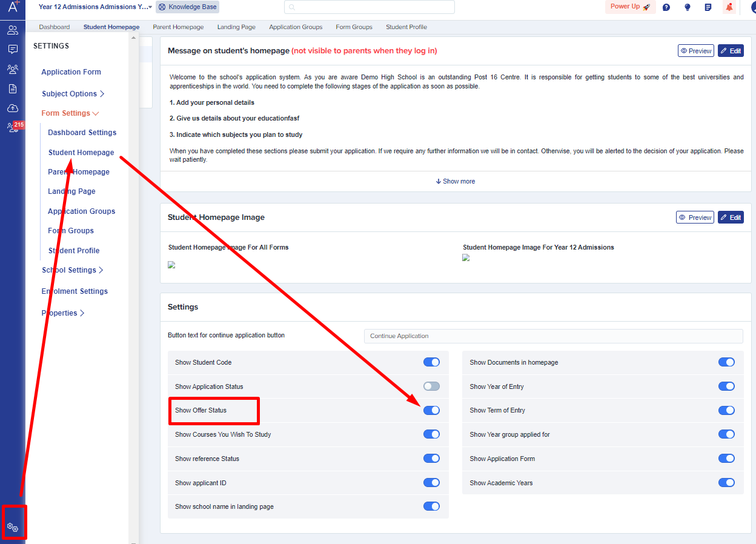Click the help question mark icon
Screen dimensions: 756x544
pos(666,7)
